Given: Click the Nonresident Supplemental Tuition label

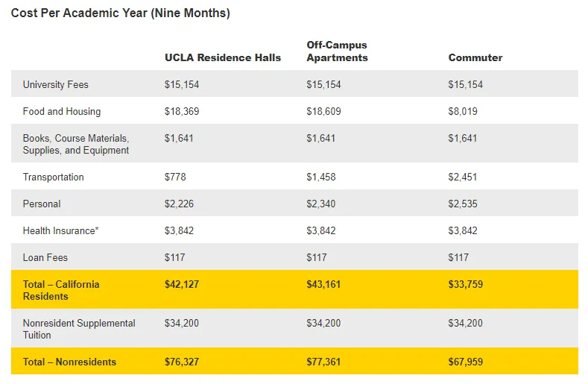Looking at the screenshot, I should pyautogui.click(x=78, y=329).
